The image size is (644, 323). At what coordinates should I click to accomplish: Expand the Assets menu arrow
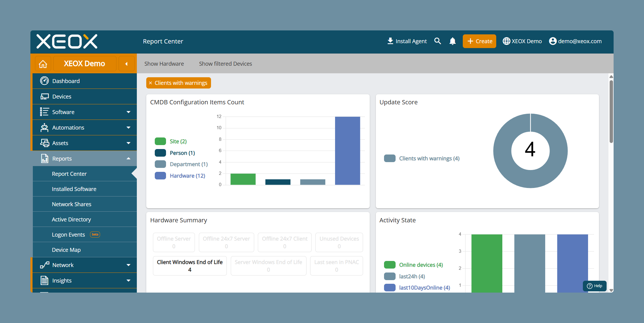[128, 143]
